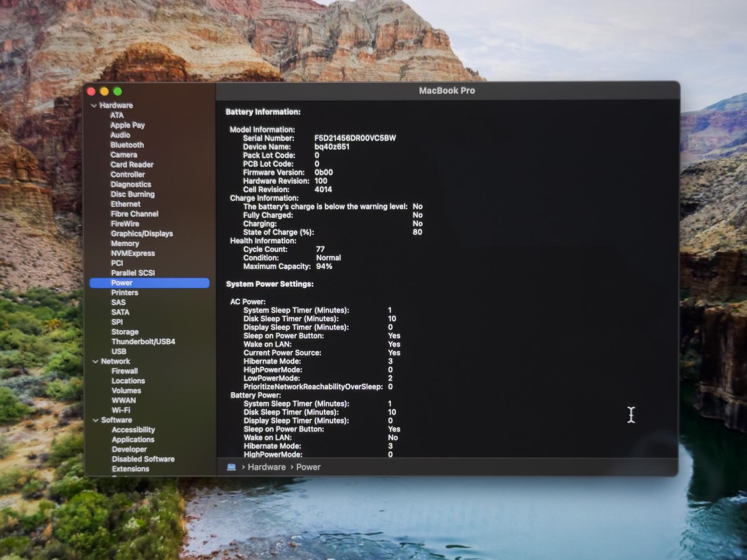Click the MacBook Pro window title
Image resolution: width=747 pixels, height=560 pixels.
pyautogui.click(x=447, y=91)
